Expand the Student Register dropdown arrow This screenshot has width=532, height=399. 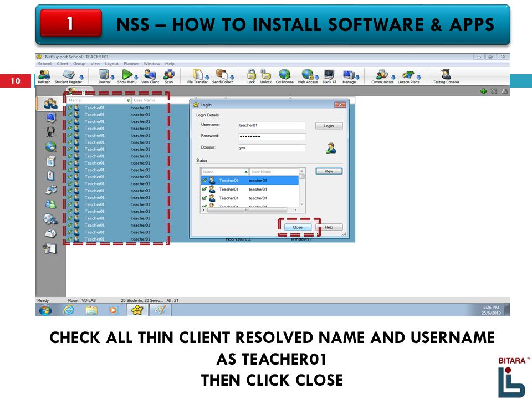[x=81, y=78]
